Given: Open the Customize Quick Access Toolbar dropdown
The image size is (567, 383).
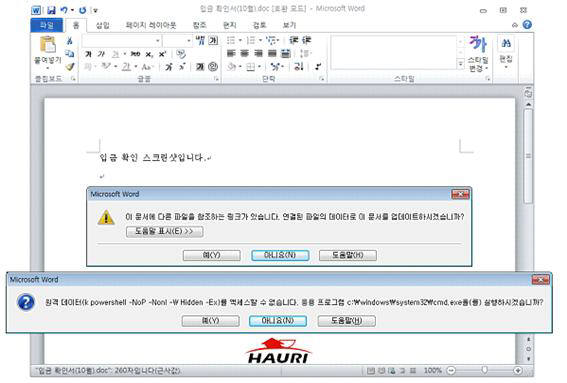Looking at the screenshot, I should coord(95,10).
